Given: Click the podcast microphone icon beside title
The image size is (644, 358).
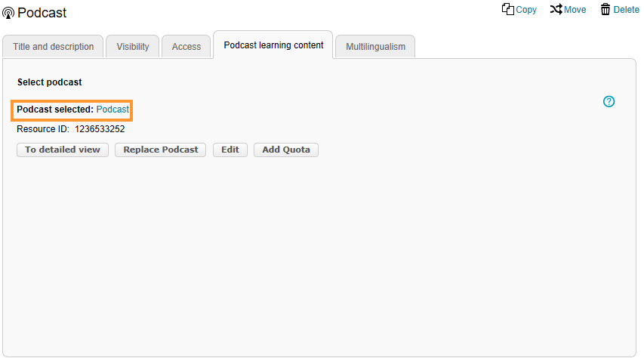Looking at the screenshot, I should click(x=8, y=14).
